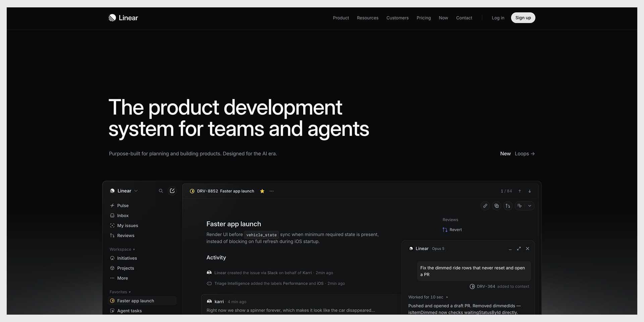Screen dimensions: 644x322
Task: Open the Product menu in the top nav
Action: coord(341,18)
